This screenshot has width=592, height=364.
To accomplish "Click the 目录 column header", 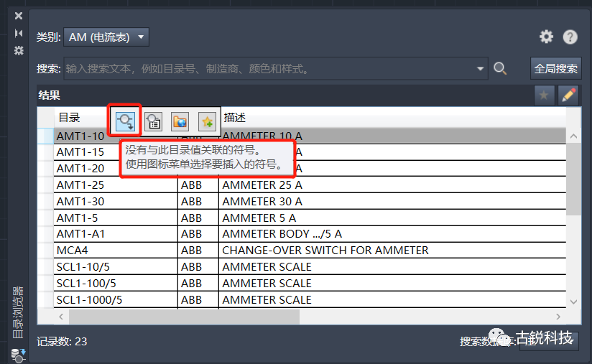I will (x=69, y=118).
